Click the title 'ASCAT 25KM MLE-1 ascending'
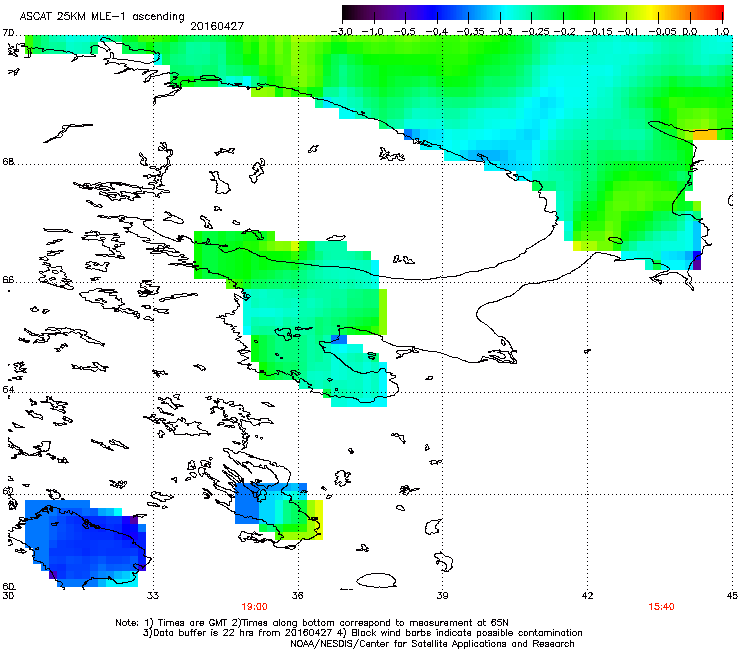The image size is (740, 650). [x=102, y=16]
